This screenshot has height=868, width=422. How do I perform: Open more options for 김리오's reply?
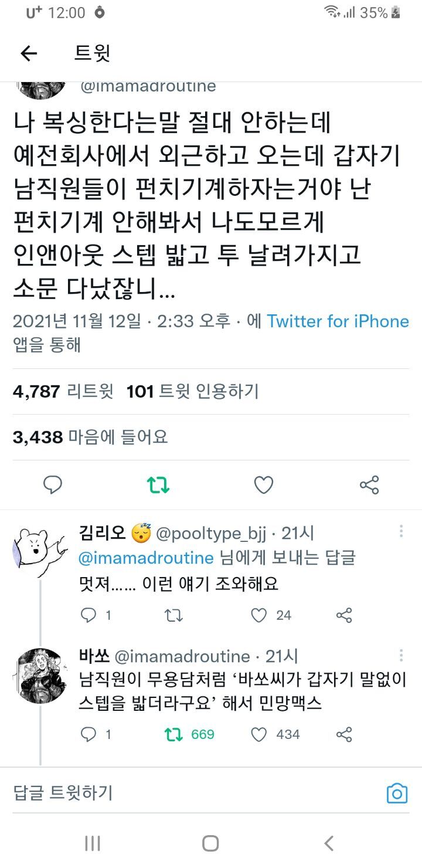tap(401, 531)
